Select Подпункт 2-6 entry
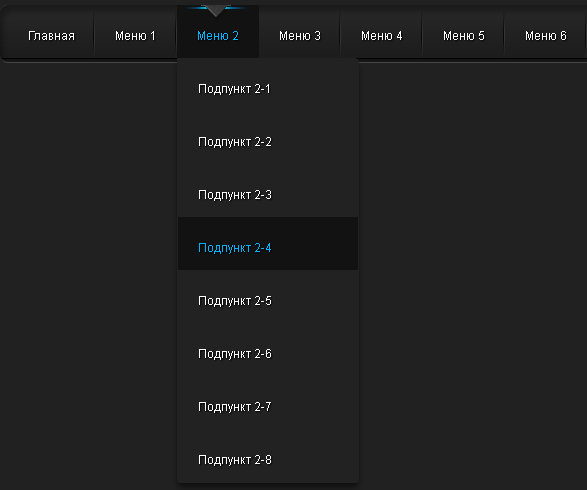587x490 pixels. [268, 354]
